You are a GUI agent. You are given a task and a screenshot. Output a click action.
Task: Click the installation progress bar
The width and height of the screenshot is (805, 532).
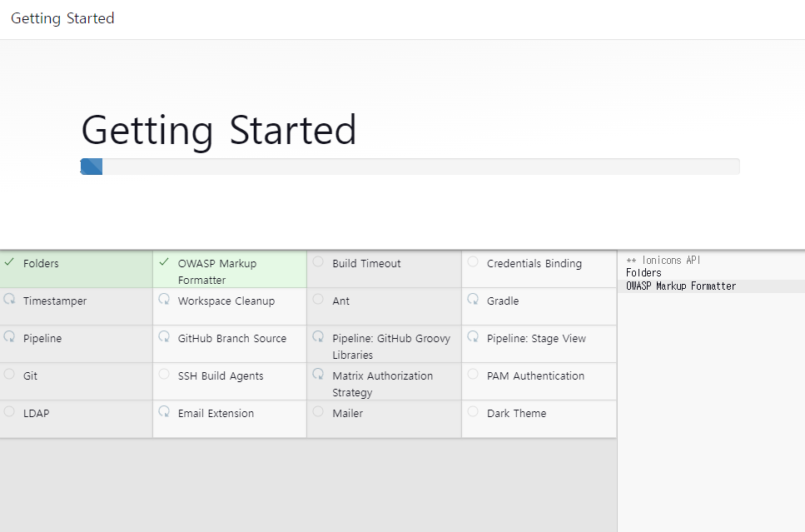[x=410, y=167]
